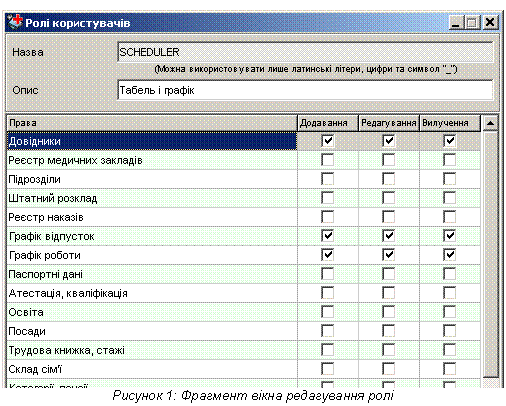
Task: Select the Реєстр наказів row
Action: point(152,217)
